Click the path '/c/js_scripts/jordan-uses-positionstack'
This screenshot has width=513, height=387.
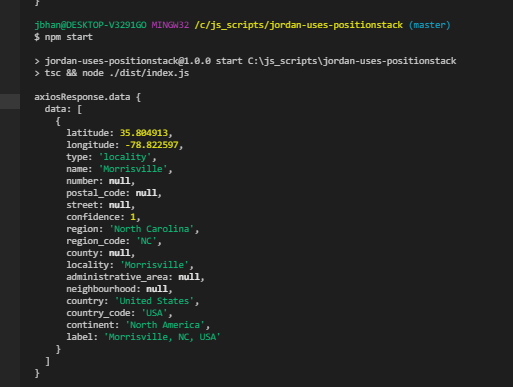pyautogui.click(x=299, y=25)
